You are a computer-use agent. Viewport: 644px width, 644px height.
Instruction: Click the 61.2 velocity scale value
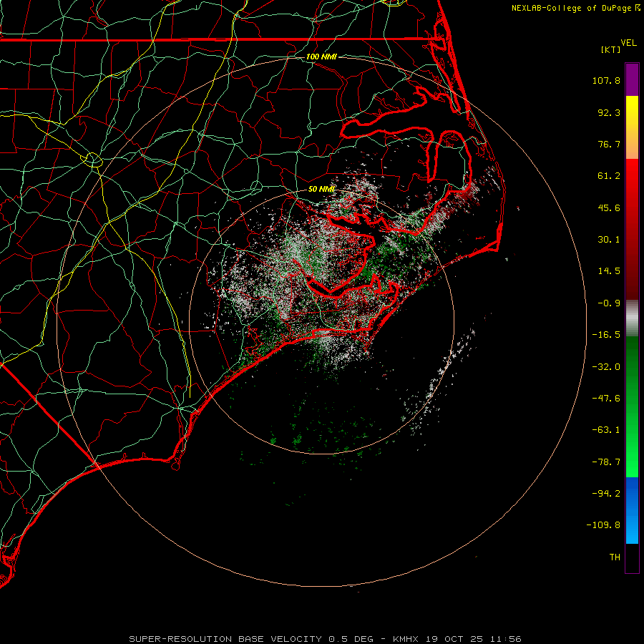[x=609, y=176]
